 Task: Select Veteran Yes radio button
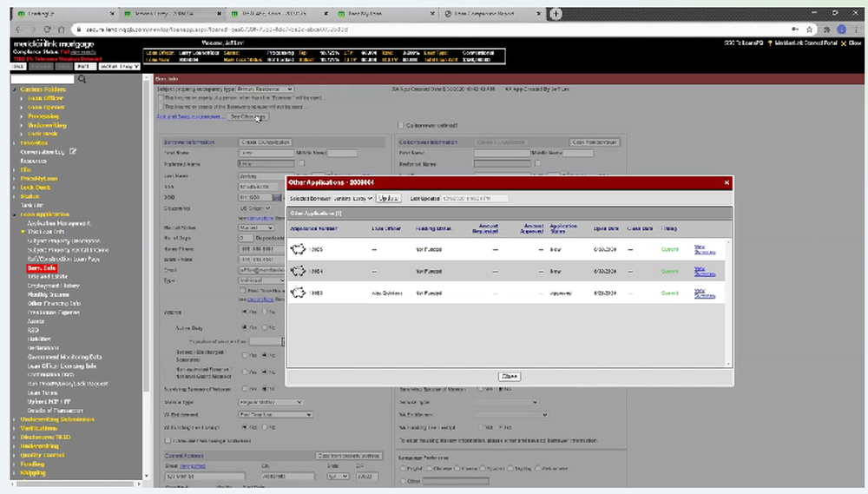[244, 312]
